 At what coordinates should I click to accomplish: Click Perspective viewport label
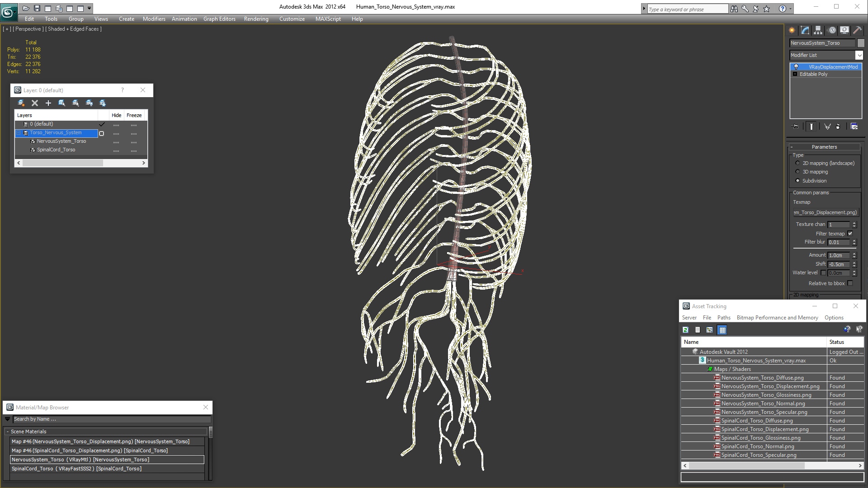[x=28, y=29]
